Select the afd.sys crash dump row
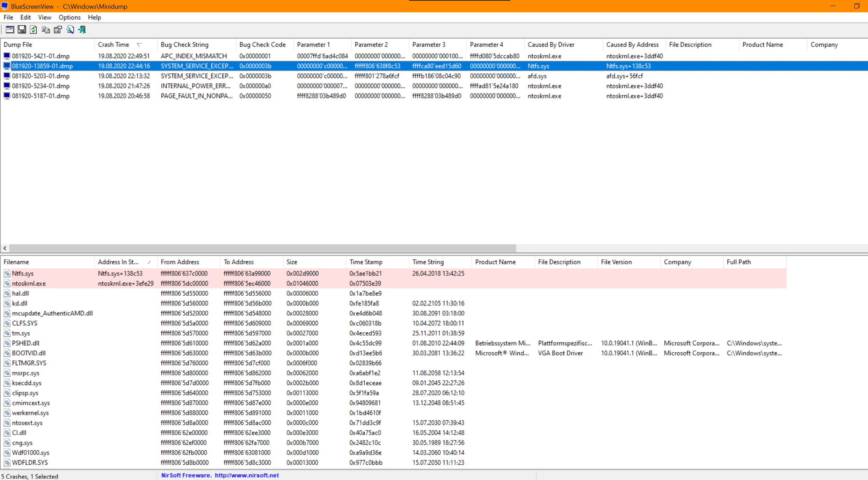The width and height of the screenshot is (868, 480). pos(41,76)
